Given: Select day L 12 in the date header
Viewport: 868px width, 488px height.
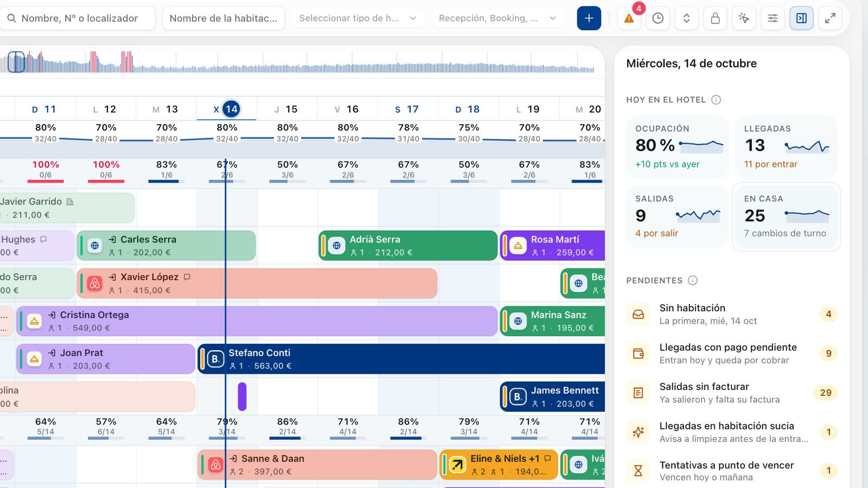Looking at the screenshot, I should point(105,109).
